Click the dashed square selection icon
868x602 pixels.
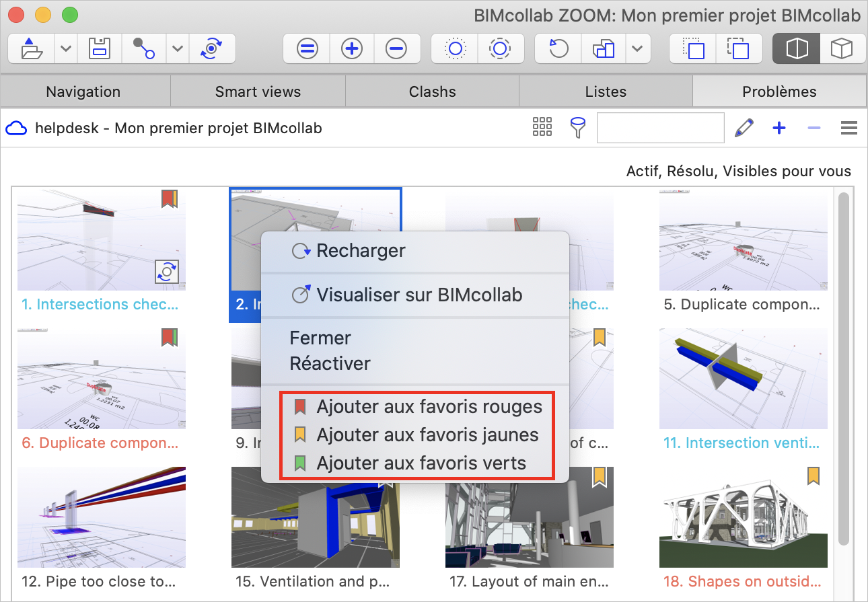[739, 49]
